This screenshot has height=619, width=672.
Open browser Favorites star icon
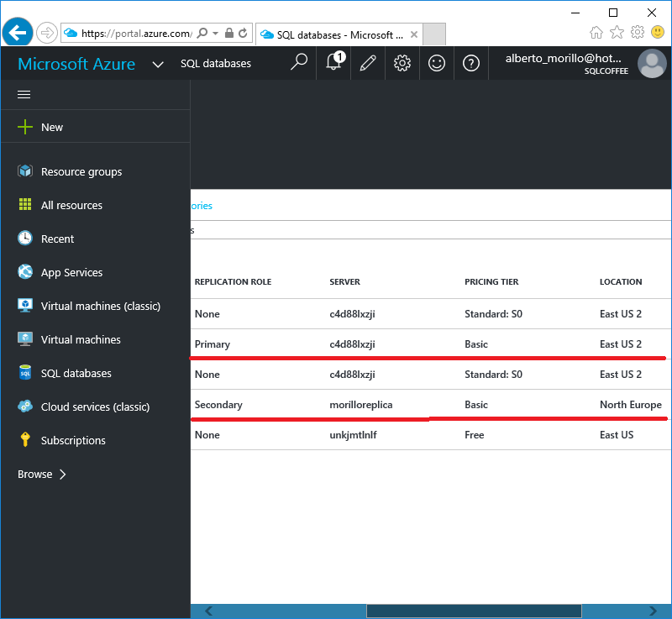tap(617, 32)
